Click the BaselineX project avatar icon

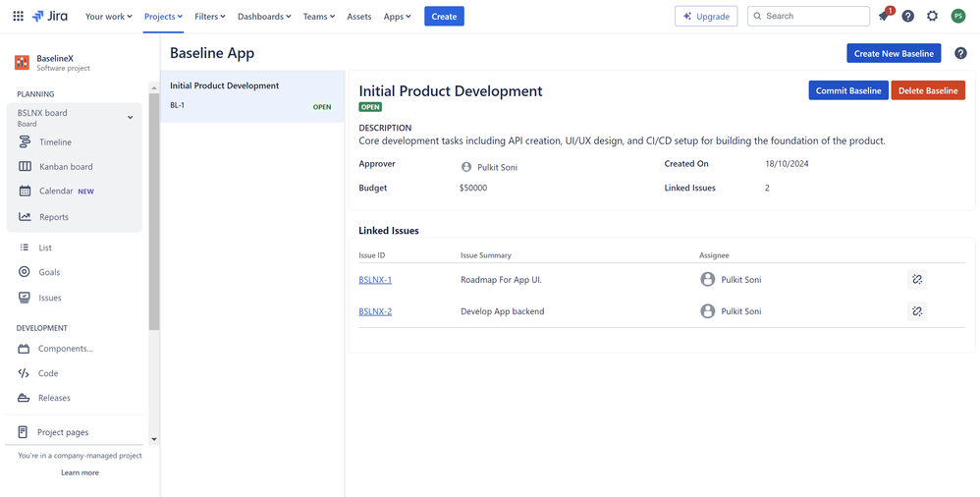click(x=22, y=63)
